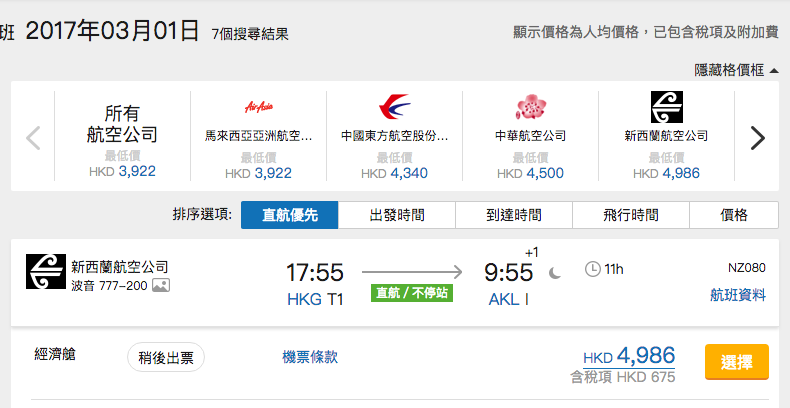This screenshot has width=790, height=408.
Task: Show next airlines with right chevron arrow
Action: [757, 138]
